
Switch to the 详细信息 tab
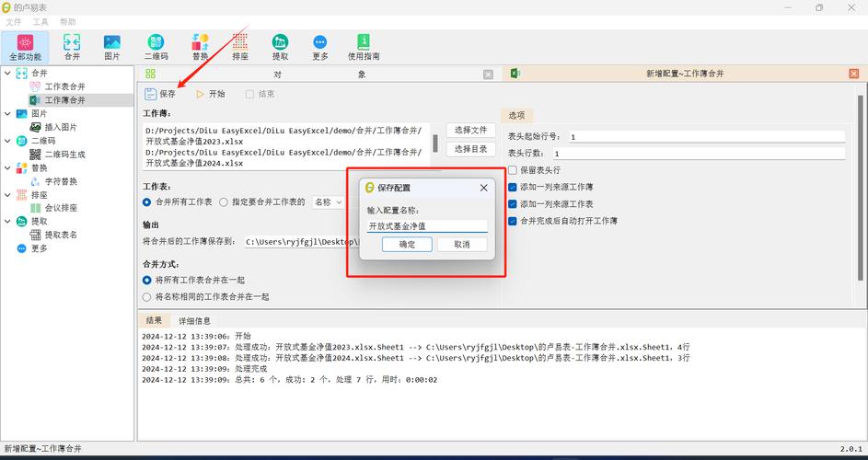194,320
